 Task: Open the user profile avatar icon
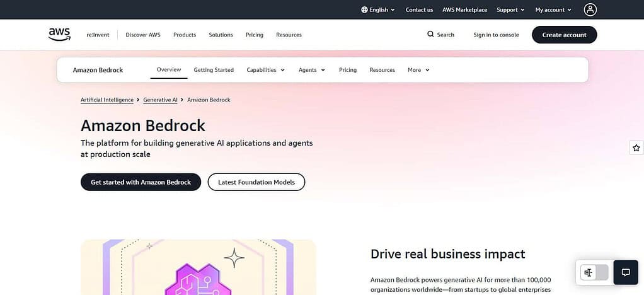click(590, 9)
